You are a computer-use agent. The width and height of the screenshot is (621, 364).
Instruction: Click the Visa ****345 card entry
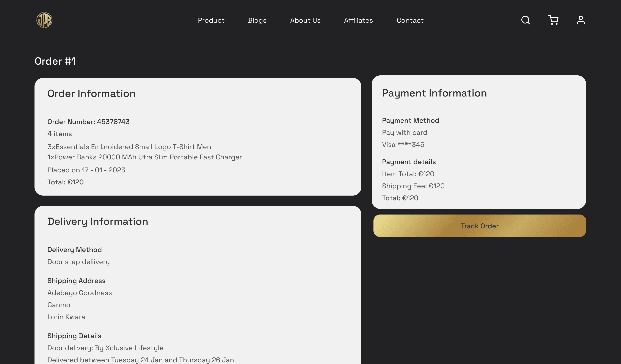click(x=403, y=145)
